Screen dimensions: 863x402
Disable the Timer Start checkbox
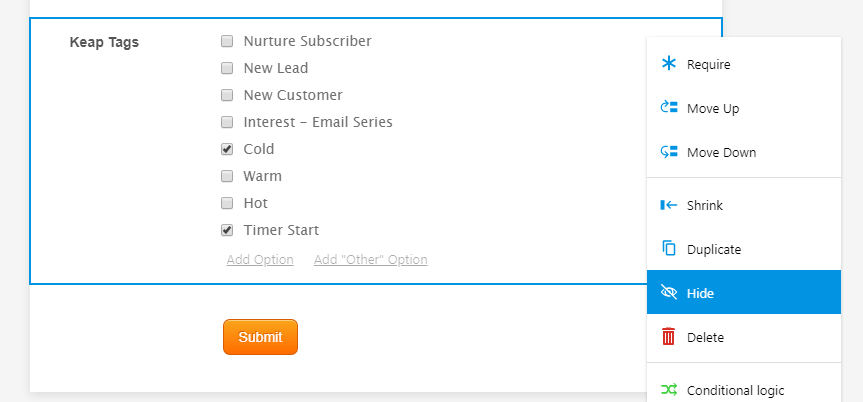(227, 230)
